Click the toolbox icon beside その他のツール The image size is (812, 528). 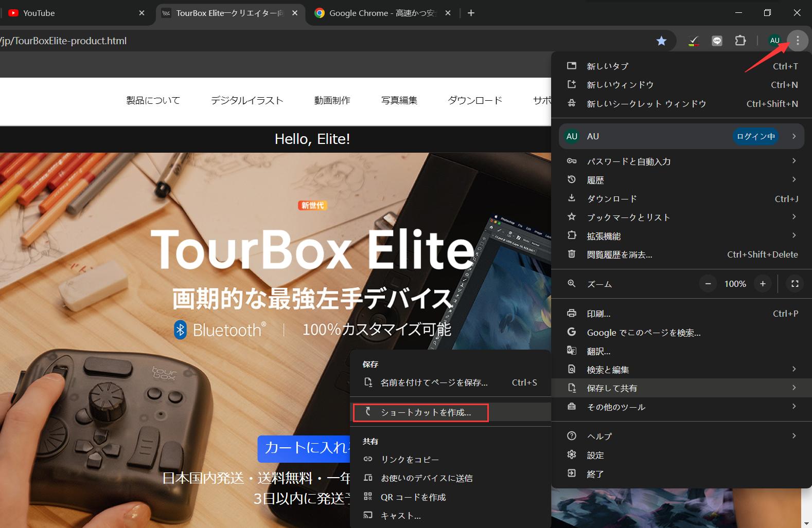[571, 407]
